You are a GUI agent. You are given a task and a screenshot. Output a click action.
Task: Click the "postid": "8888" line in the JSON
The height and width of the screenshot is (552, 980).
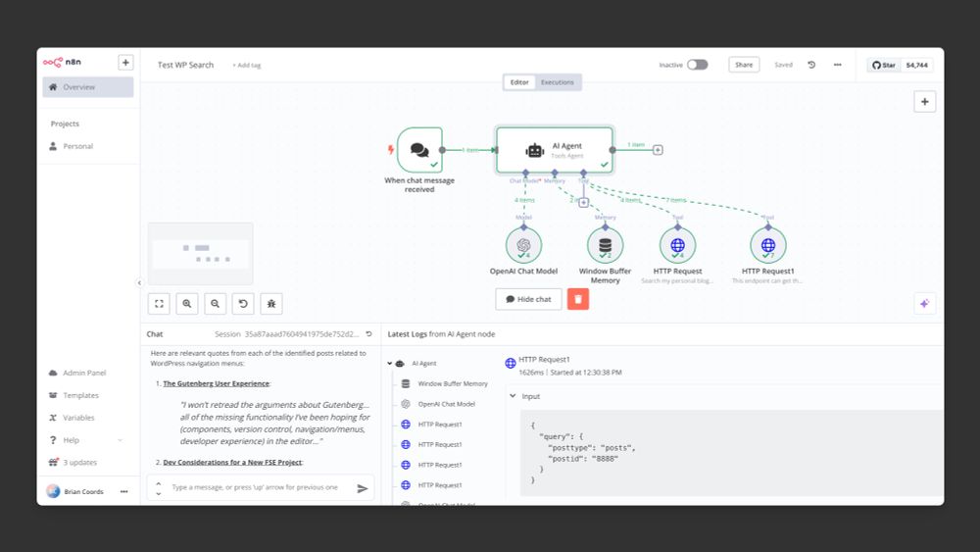click(582, 459)
